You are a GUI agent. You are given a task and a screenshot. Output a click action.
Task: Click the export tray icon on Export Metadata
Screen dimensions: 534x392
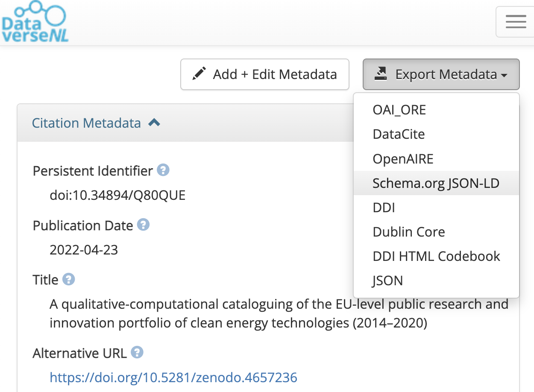[380, 73]
